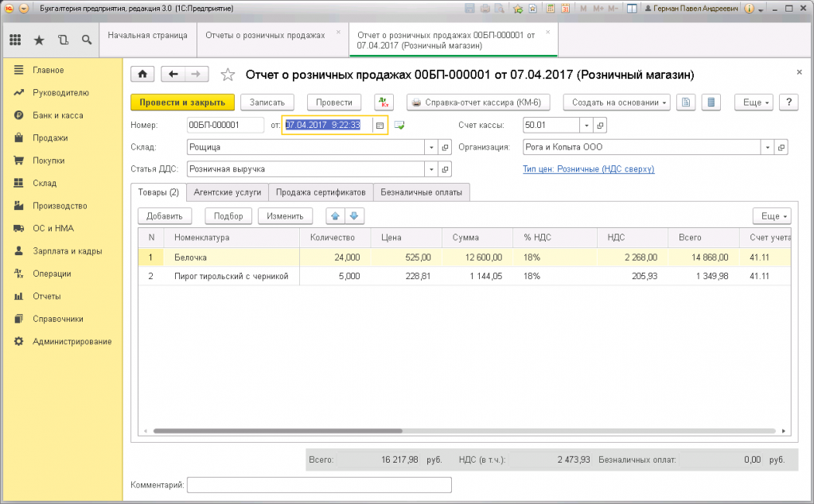Open the sections menu grid icon

click(x=15, y=40)
